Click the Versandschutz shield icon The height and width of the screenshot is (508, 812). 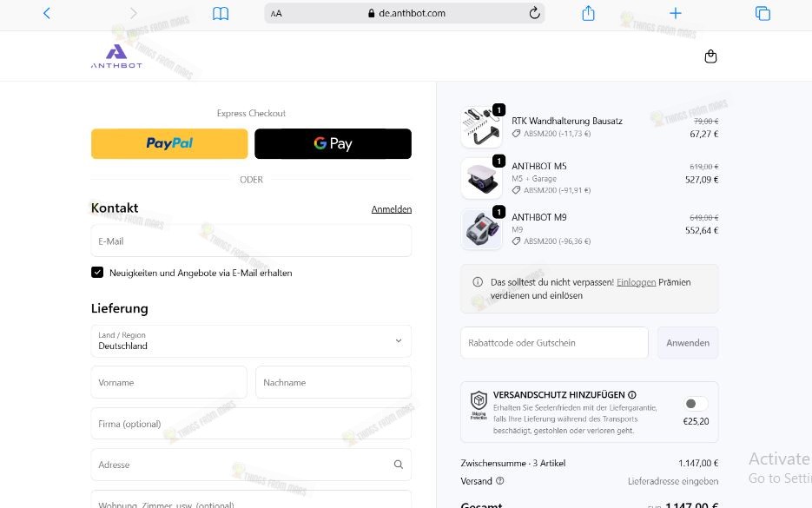(479, 405)
